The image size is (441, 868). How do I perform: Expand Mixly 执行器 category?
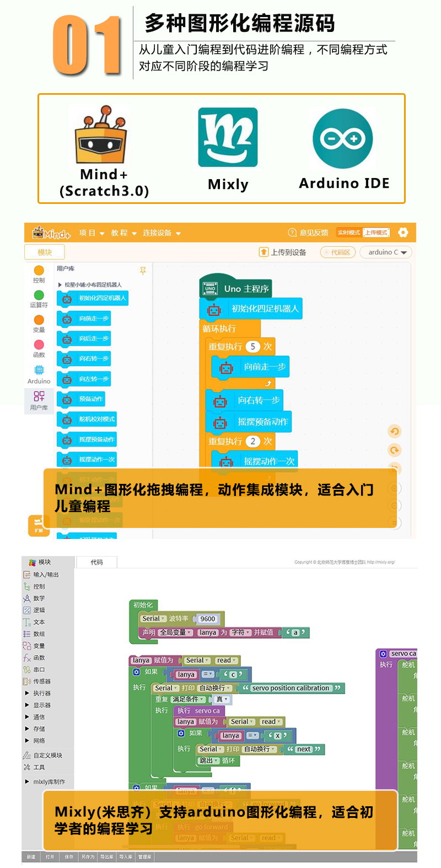pos(38,693)
